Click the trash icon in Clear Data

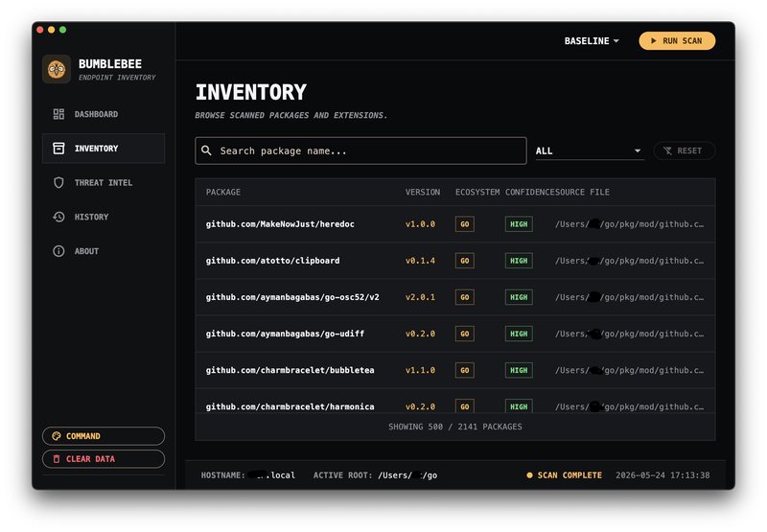pos(57,458)
